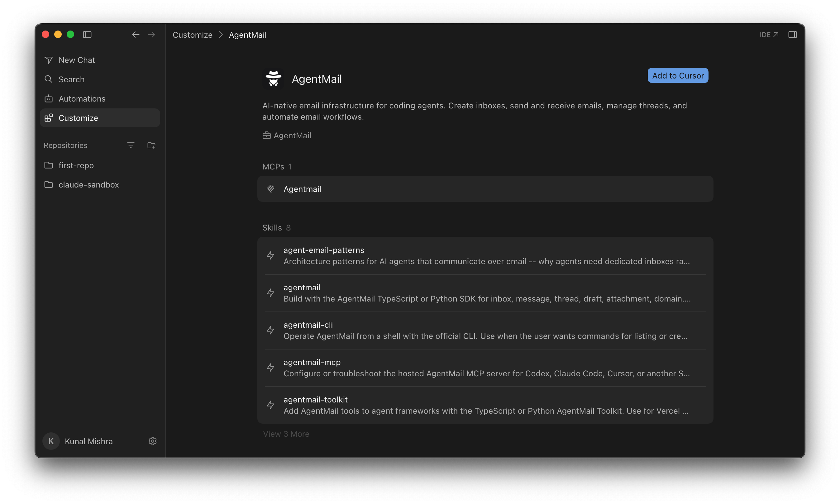This screenshot has width=840, height=504.
Task: Filter repositories with the filter icon
Action: tap(131, 145)
